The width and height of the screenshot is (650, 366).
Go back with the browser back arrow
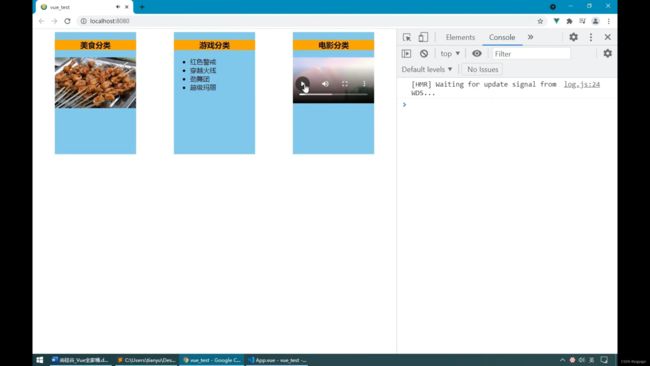tap(41, 21)
